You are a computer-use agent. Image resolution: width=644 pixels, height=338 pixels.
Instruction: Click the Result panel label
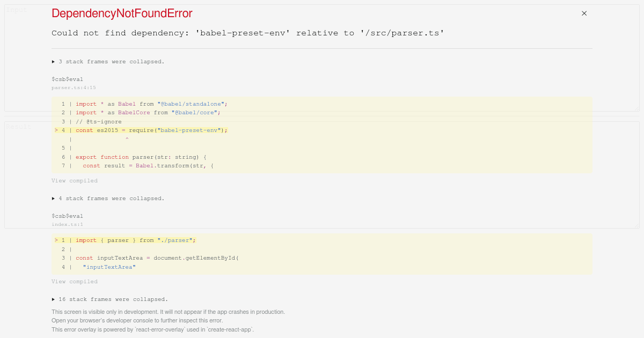point(18,127)
